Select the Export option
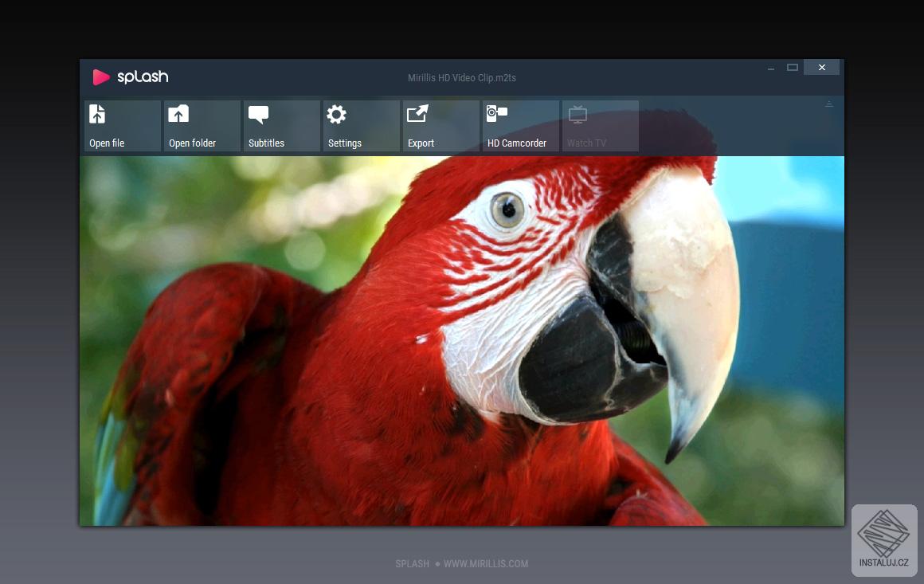This screenshot has width=924, height=584. point(440,126)
